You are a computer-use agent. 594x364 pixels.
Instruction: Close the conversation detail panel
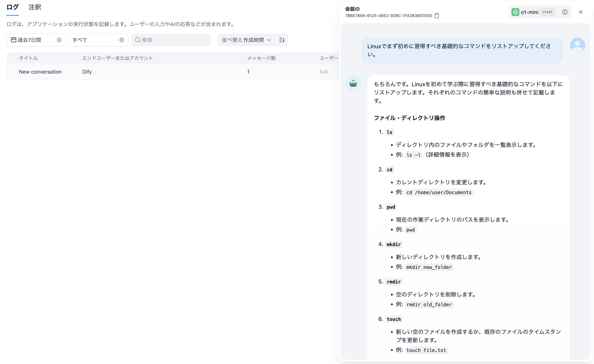tap(581, 12)
